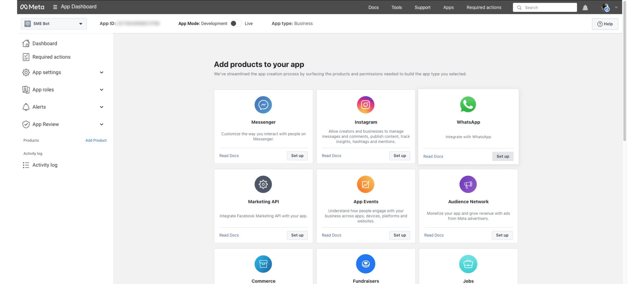Screen dimensions: 644x284
Task: Expand the Alerts section
Action: pos(101,107)
